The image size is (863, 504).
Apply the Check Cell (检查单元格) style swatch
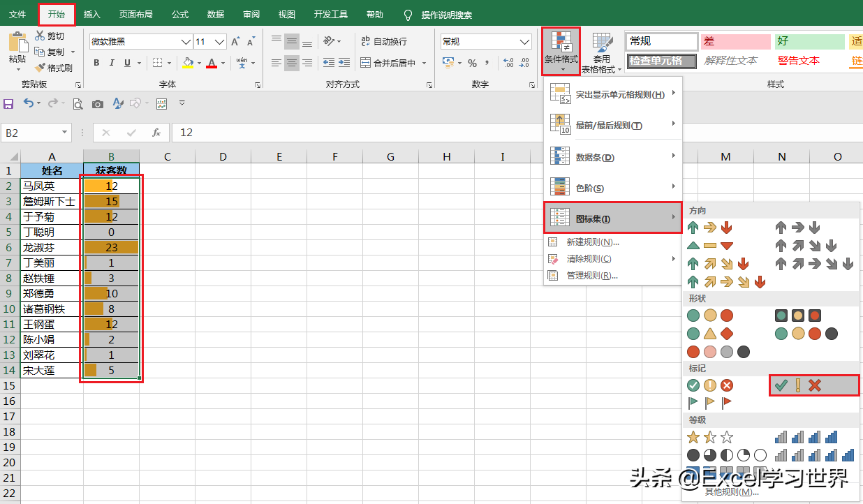click(662, 61)
